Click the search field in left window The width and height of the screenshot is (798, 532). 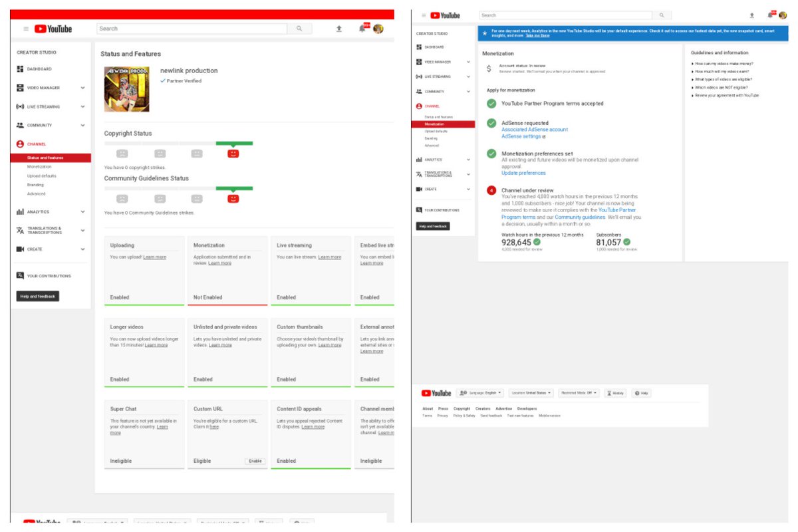pos(192,29)
